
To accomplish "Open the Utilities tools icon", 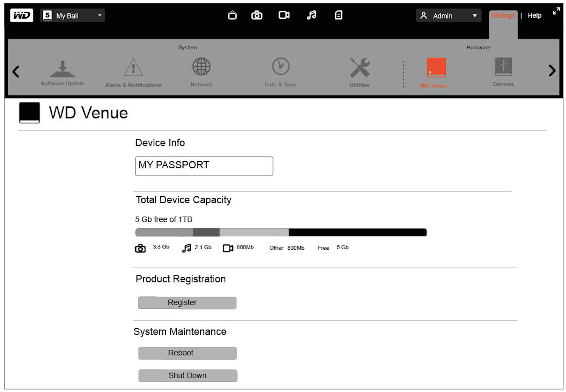I will pyautogui.click(x=360, y=67).
